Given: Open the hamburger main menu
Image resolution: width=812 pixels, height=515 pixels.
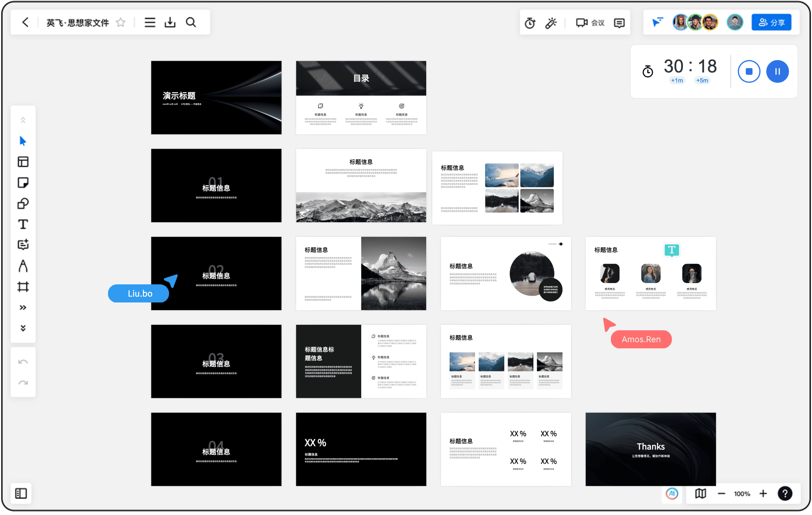Looking at the screenshot, I should [150, 23].
